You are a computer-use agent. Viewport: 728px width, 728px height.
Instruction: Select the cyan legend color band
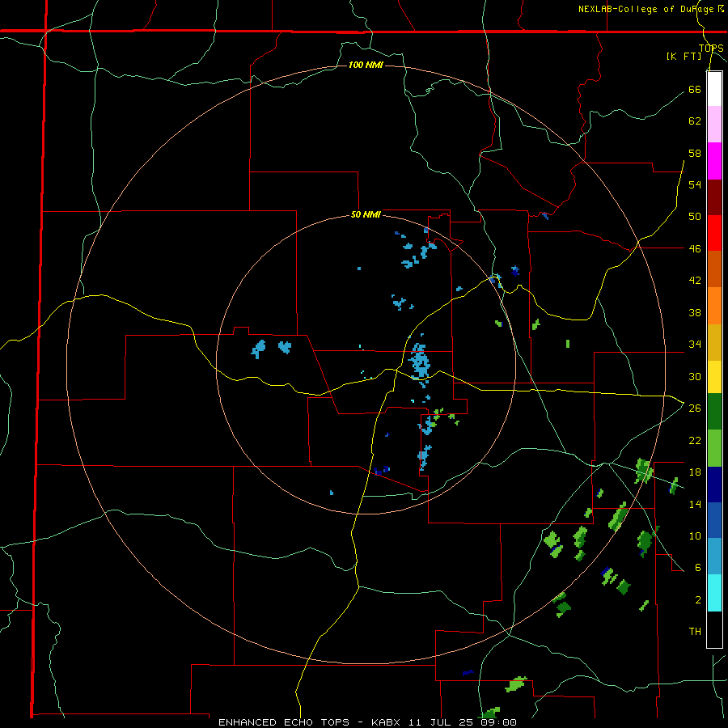coord(714,593)
